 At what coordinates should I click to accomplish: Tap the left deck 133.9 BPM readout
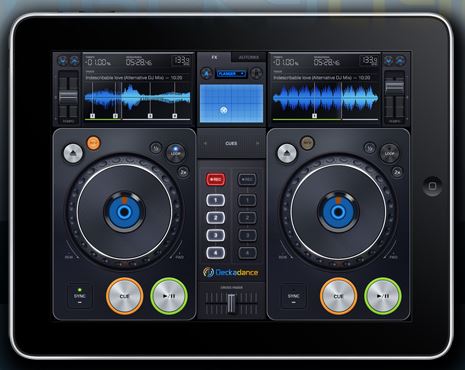pos(181,61)
